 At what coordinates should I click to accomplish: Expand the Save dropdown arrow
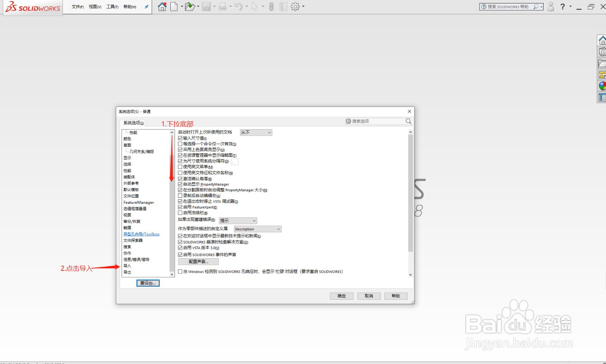[214, 6]
